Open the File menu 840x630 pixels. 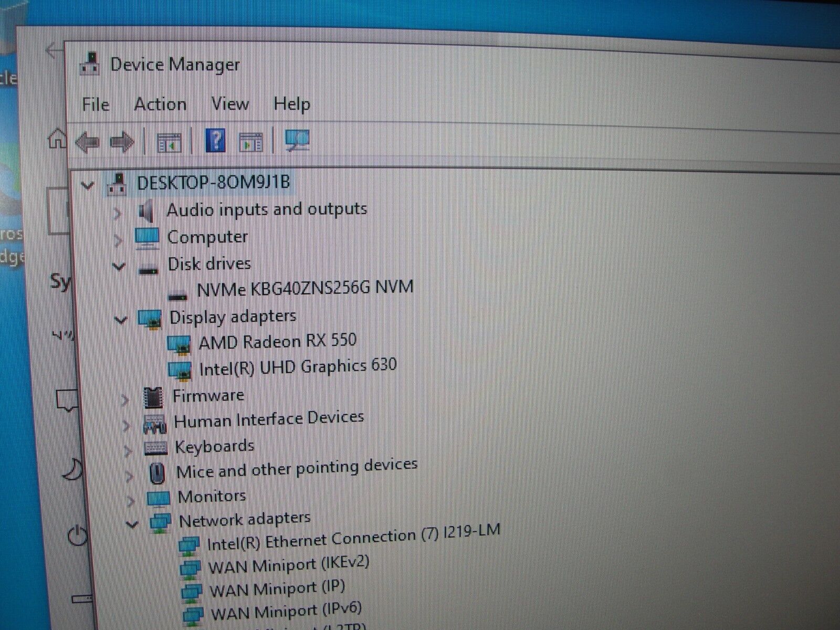96,104
